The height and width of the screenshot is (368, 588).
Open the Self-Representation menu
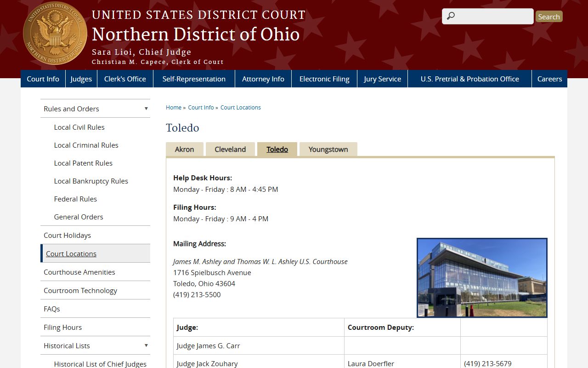pos(194,79)
